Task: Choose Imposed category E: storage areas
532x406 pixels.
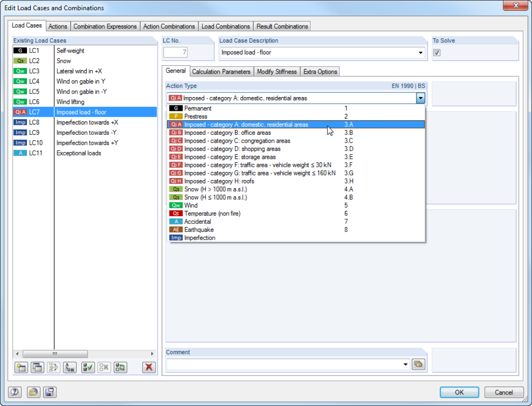Action: (x=296, y=157)
